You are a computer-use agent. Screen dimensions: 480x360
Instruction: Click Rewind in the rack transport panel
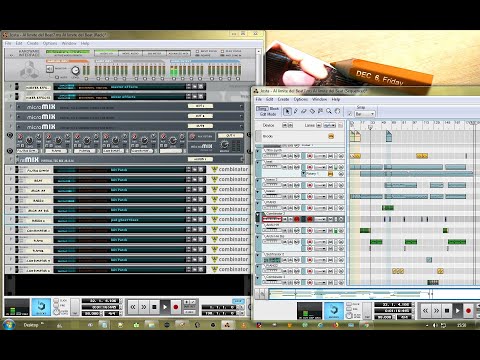click(133, 307)
